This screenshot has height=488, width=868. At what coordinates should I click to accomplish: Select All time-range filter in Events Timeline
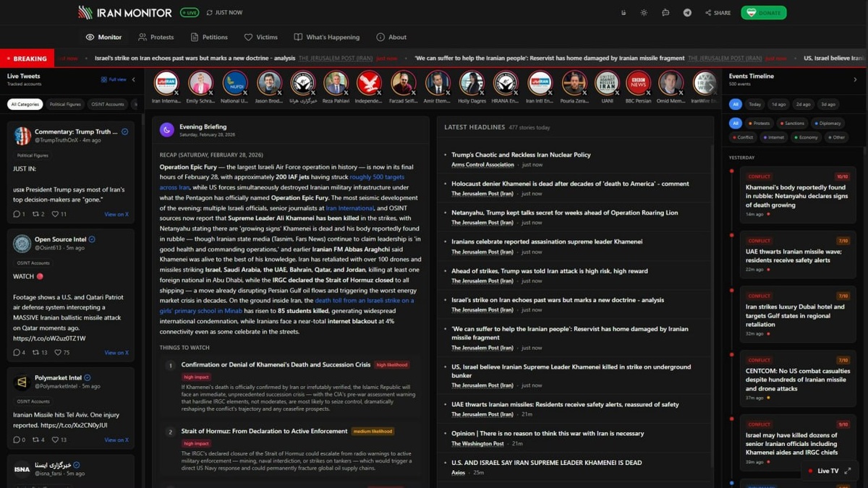click(x=736, y=104)
